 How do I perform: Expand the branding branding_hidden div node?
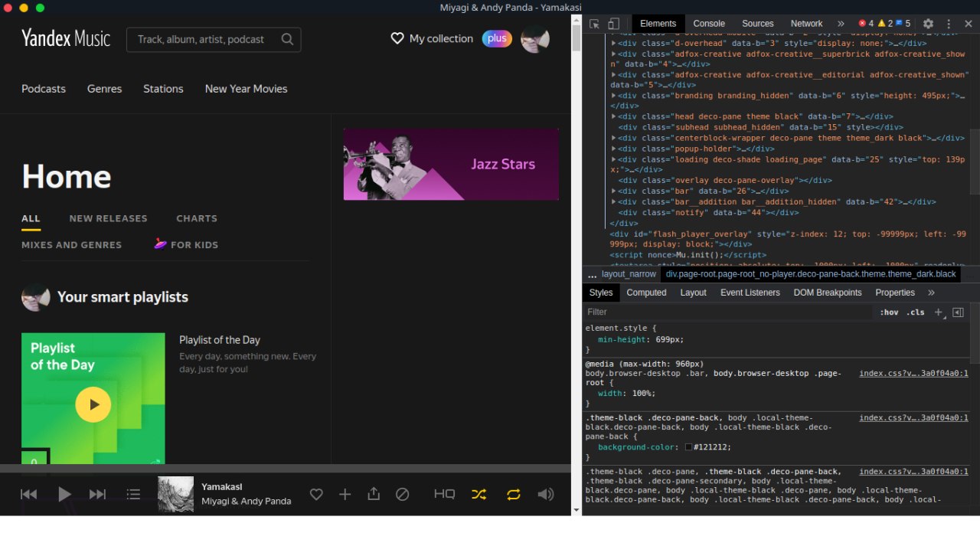pyautogui.click(x=614, y=96)
